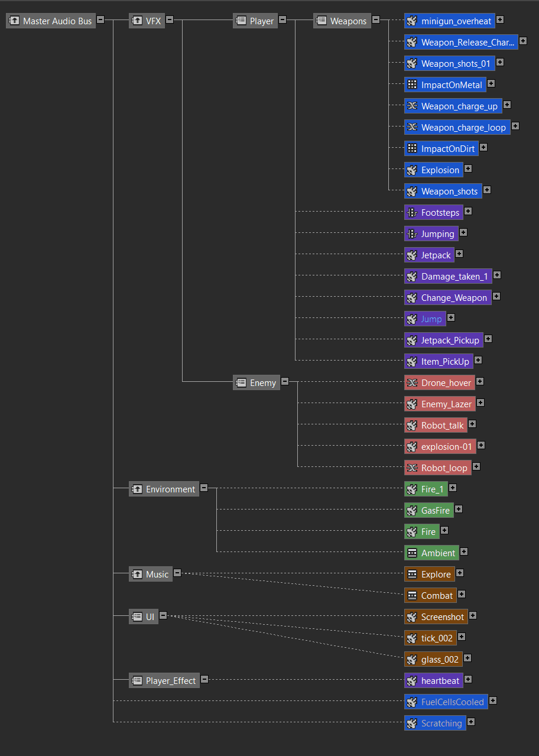Select the Player_Effect node
This screenshot has width=539, height=756.
pyautogui.click(x=170, y=681)
